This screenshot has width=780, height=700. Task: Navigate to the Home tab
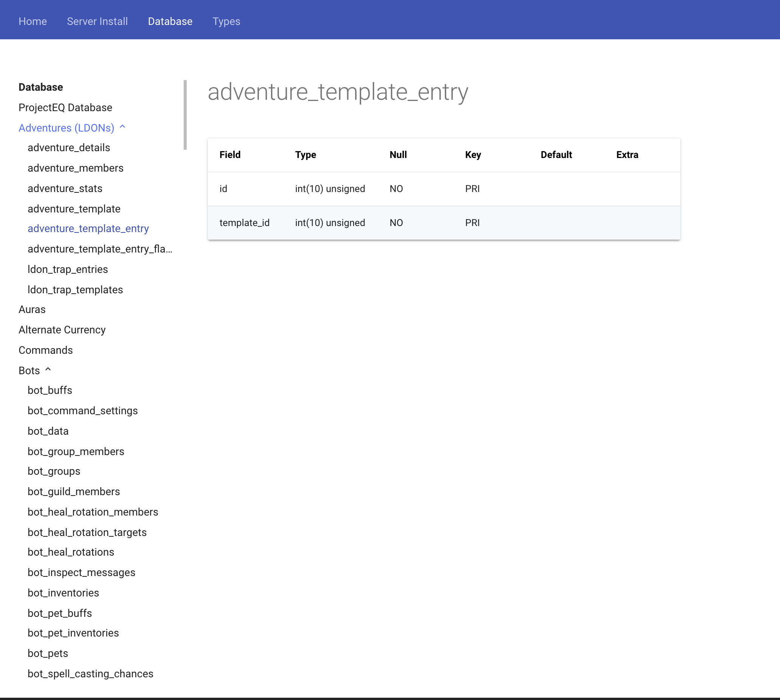tap(32, 21)
